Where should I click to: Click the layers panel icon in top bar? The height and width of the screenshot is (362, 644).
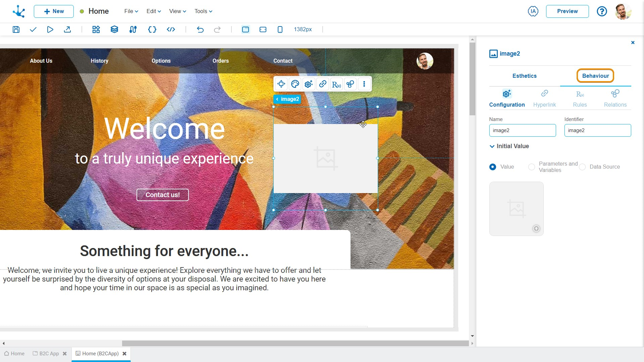click(114, 29)
